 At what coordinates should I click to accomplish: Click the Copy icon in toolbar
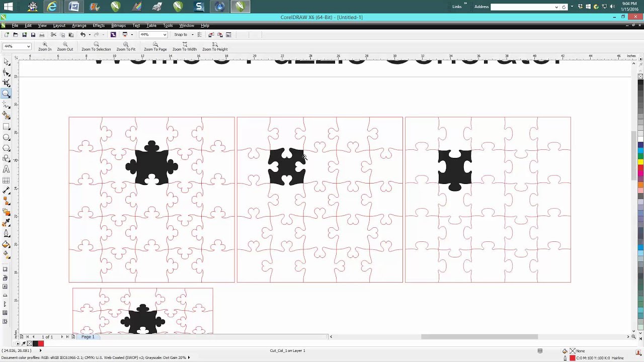62,35
